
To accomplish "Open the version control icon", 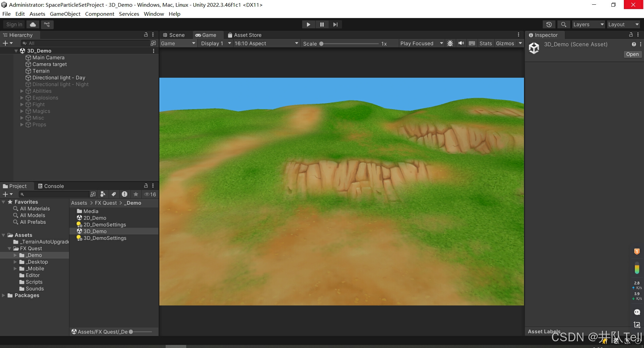I will [47, 24].
